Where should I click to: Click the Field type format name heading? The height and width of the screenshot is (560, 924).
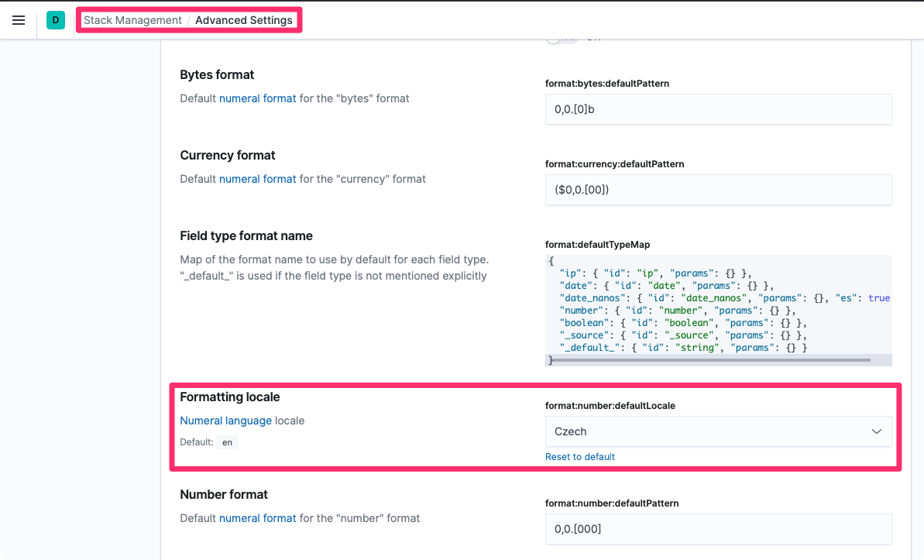[246, 236]
